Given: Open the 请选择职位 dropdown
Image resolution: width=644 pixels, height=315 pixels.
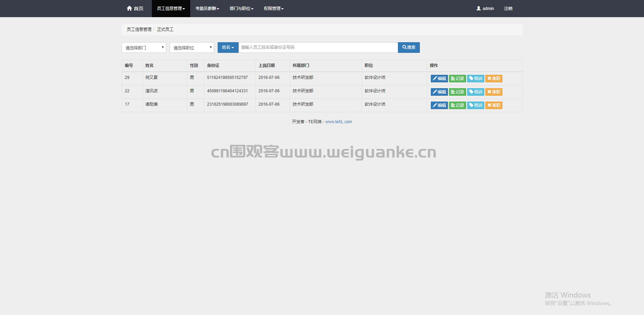Looking at the screenshot, I should coord(192,48).
